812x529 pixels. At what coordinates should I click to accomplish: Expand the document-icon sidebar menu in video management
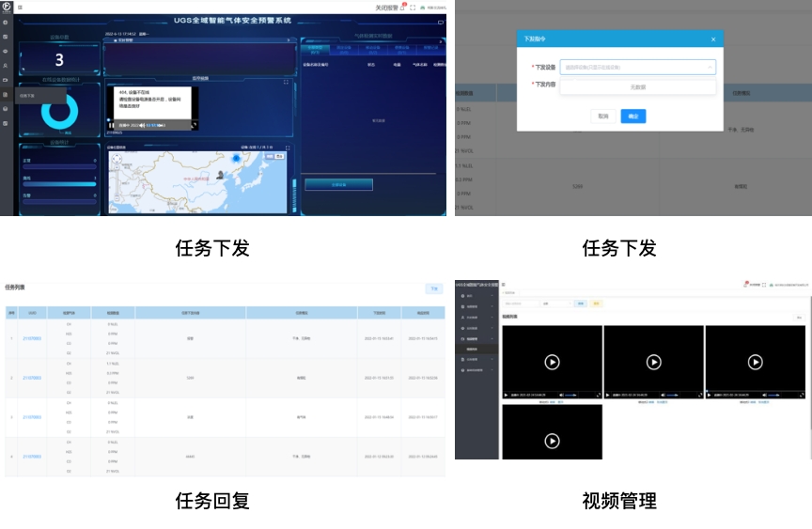[476, 359]
